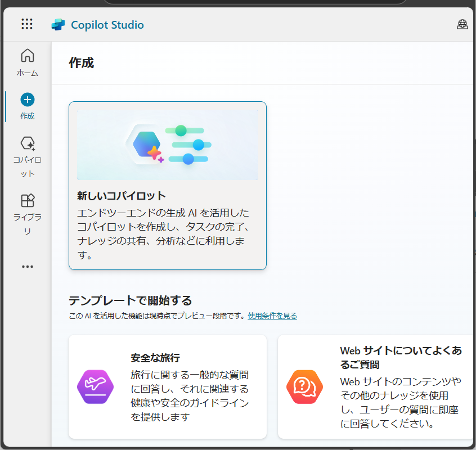Click the ホーム label under home icon
476x450 pixels.
click(x=28, y=73)
